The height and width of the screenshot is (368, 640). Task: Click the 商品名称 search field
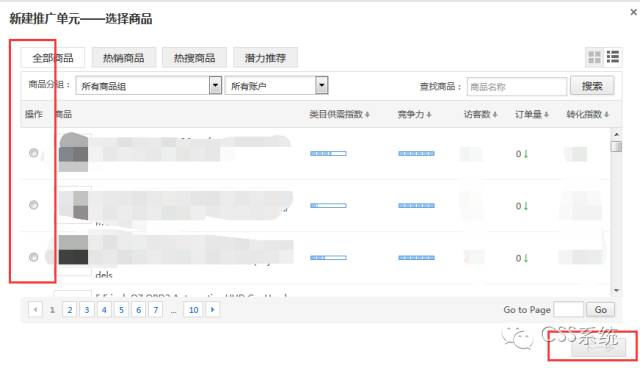[x=517, y=86]
